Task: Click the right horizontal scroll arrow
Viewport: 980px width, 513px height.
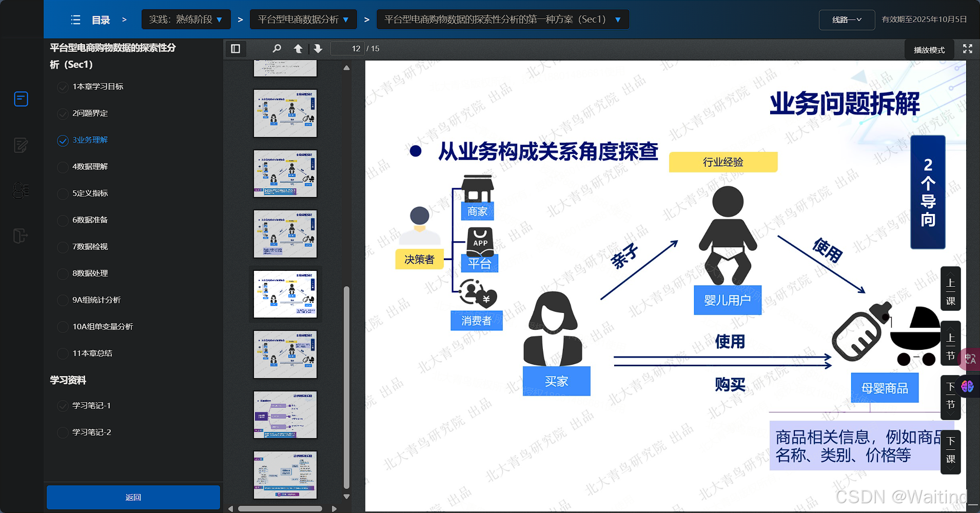Action: [335, 509]
